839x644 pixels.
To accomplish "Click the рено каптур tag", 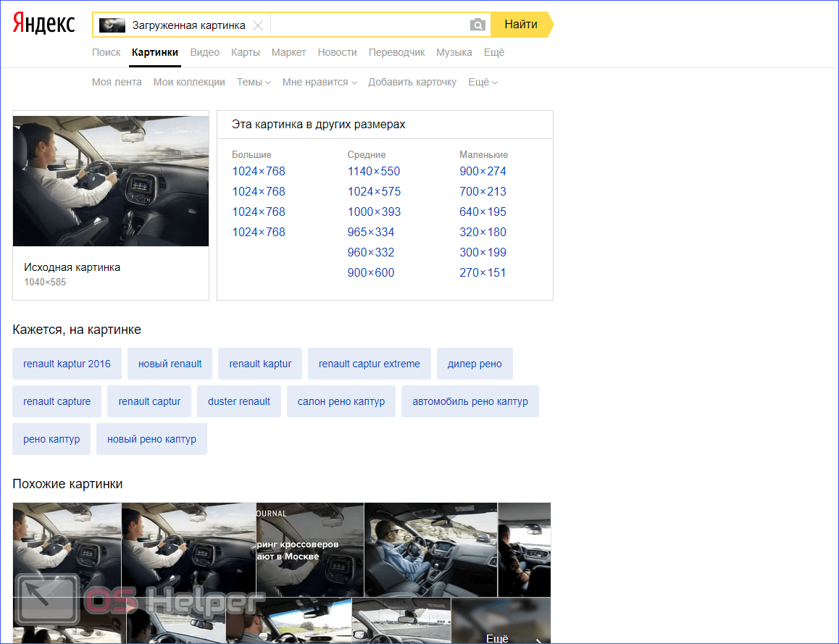I will pyautogui.click(x=51, y=439).
